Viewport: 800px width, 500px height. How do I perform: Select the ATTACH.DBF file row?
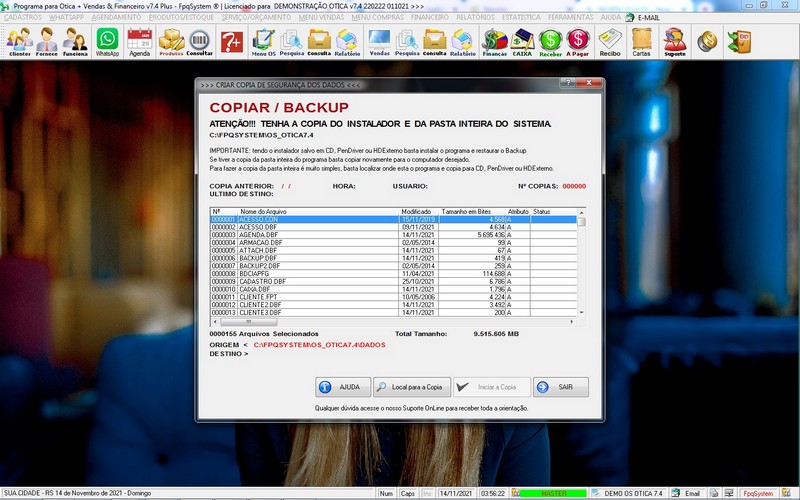tap(393, 251)
